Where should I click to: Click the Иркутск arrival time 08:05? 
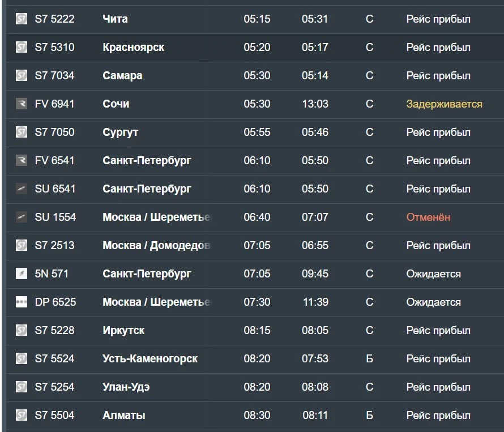(315, 330)
